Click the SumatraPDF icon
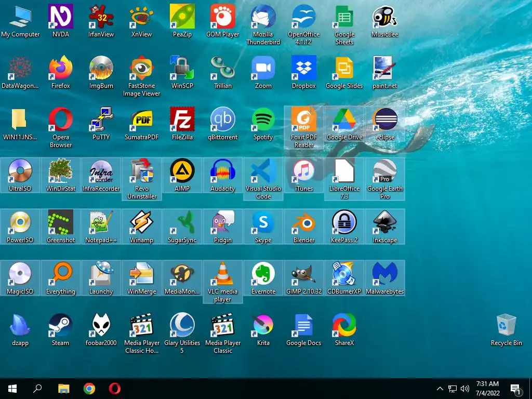 [x=141, y=124]
